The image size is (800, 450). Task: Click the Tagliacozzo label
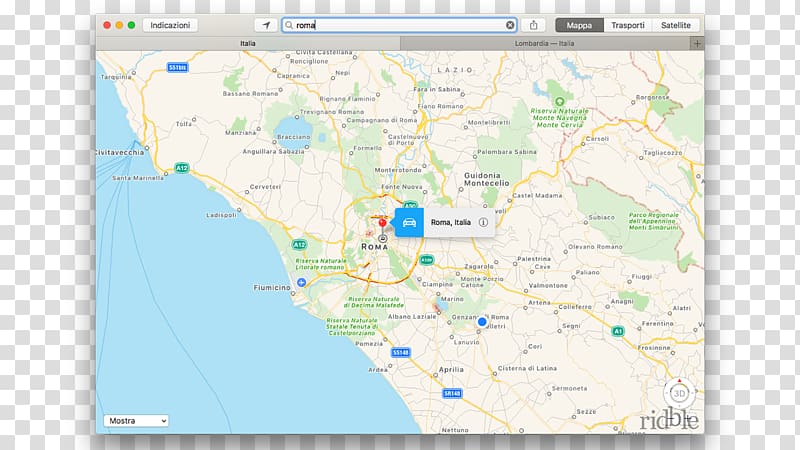663,153
